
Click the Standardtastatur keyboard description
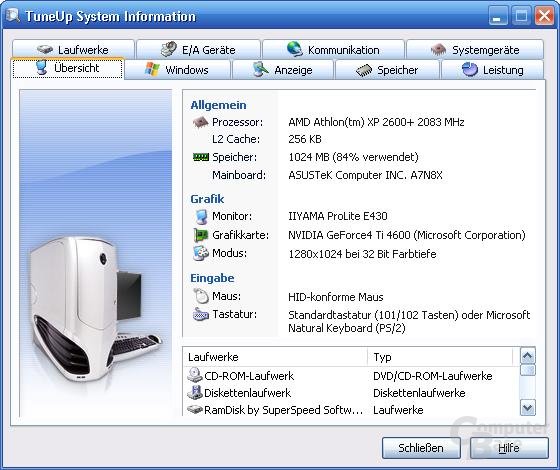pos(409,321)
